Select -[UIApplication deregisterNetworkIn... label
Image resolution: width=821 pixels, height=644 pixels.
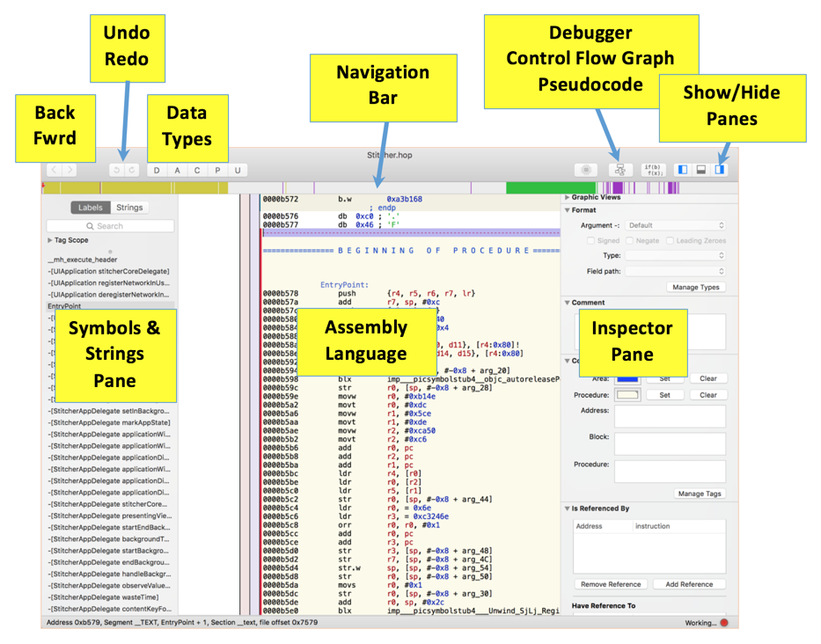pyautogui.click(x=109, y=294)
